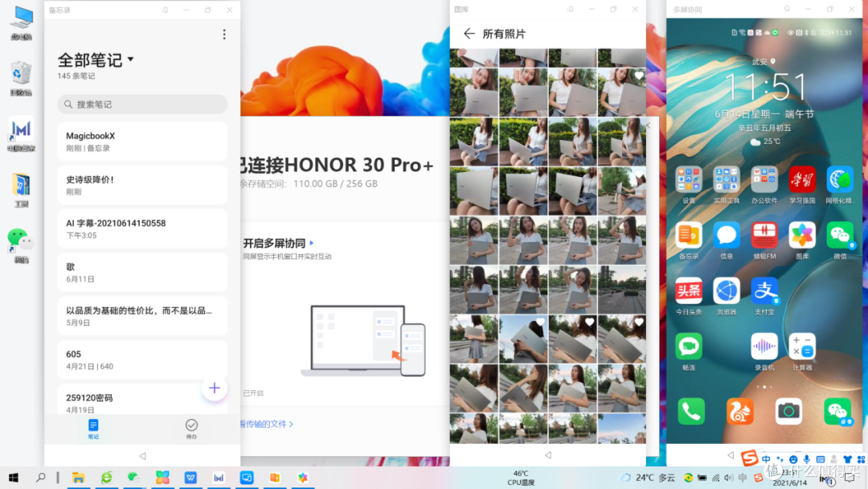Launch 计算器 calculator app on phone
The image size is (868, 489).
pos(802,351)
